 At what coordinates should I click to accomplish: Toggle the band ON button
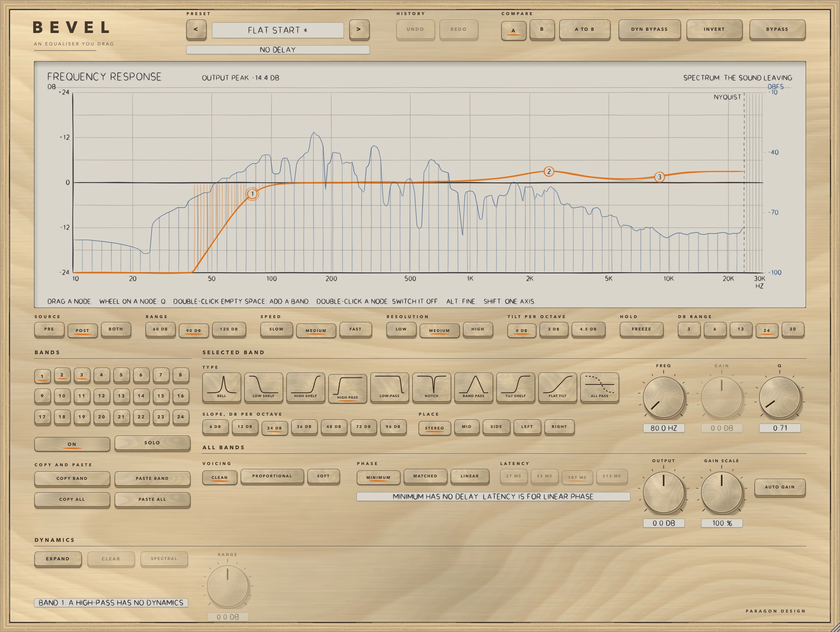point(72,444)
